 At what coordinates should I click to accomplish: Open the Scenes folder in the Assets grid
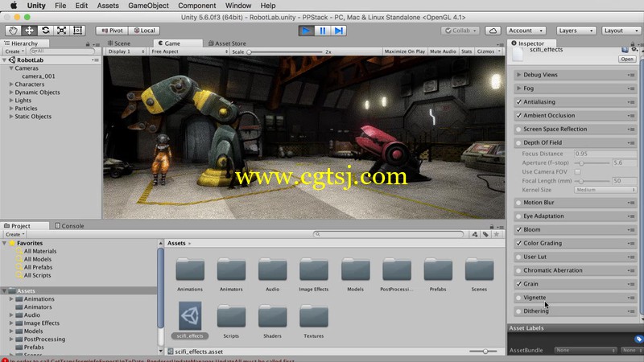pos(479,270)
